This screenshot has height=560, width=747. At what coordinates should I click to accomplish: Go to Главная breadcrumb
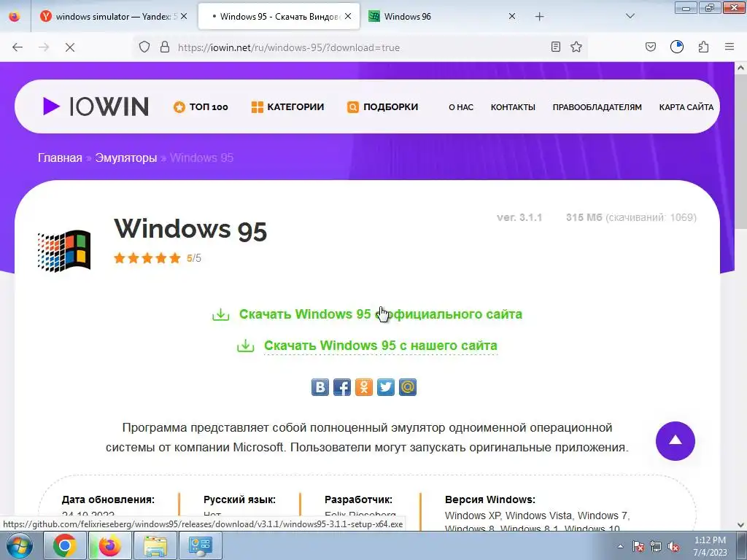[x=60, y=157]
